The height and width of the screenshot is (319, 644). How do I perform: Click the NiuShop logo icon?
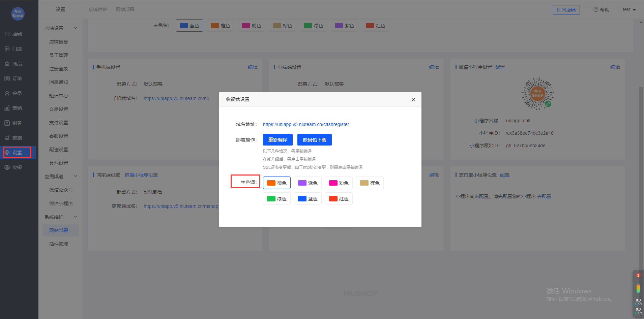click(x=18, y=14)
